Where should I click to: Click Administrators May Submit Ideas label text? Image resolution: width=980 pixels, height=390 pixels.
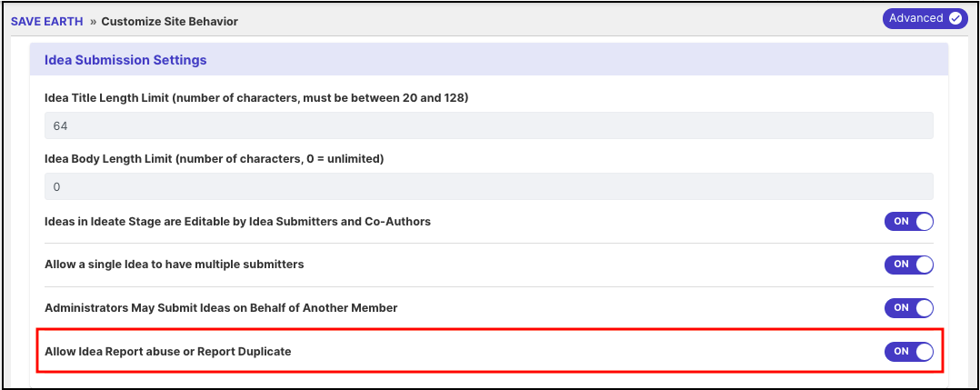pyautogui.click(x=221, y=307)
